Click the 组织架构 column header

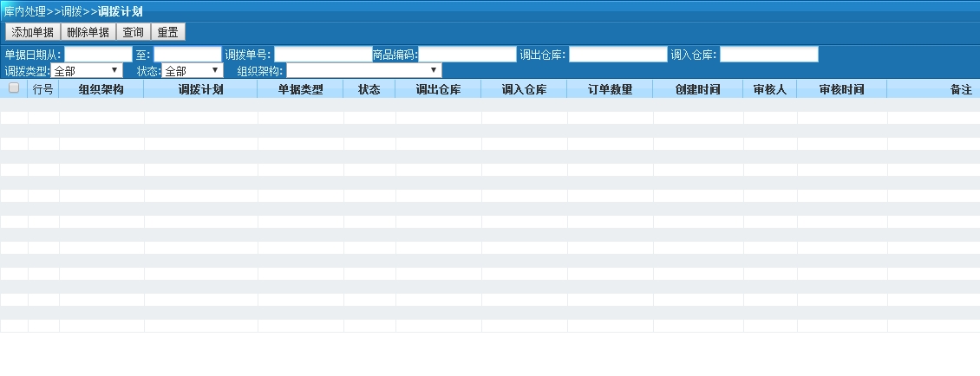[101, 89]
